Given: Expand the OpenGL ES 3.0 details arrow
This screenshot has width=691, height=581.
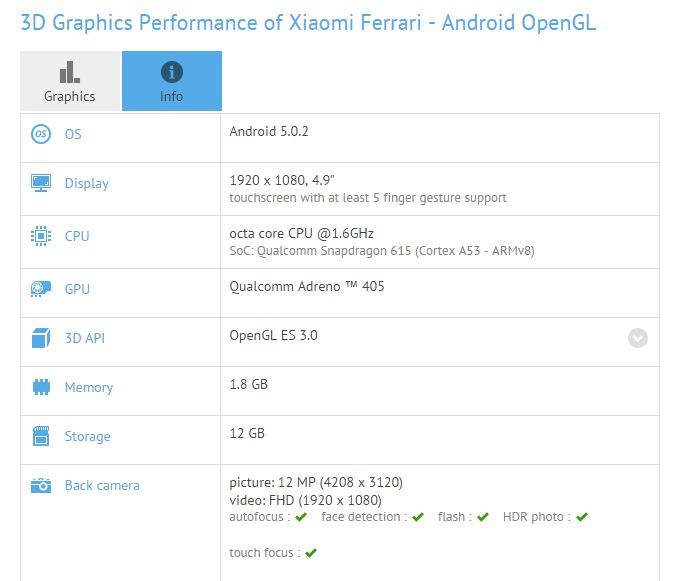Looking at the screenshot, I should coord(638,338).
